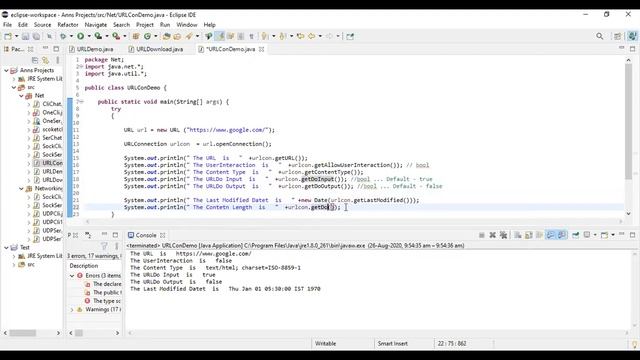
Task: Click Link with Editor icon in Package Explorer
Action: pos(46,60)
